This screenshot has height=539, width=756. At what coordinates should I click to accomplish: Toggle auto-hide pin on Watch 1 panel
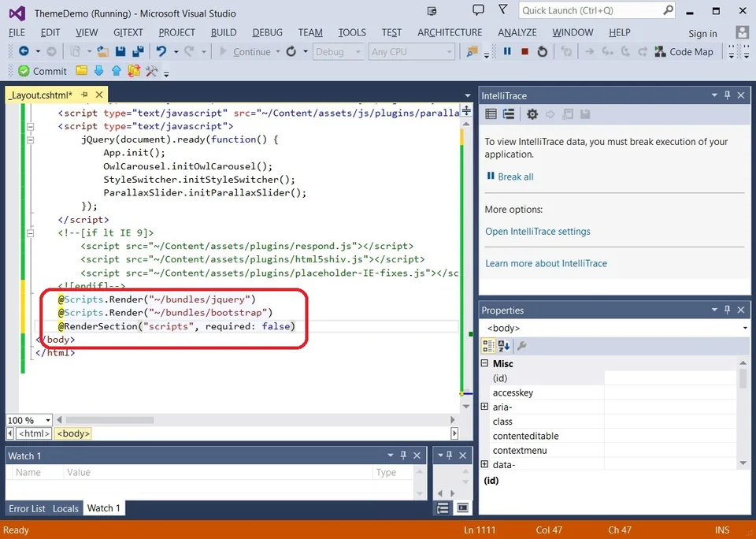(403, 455)
